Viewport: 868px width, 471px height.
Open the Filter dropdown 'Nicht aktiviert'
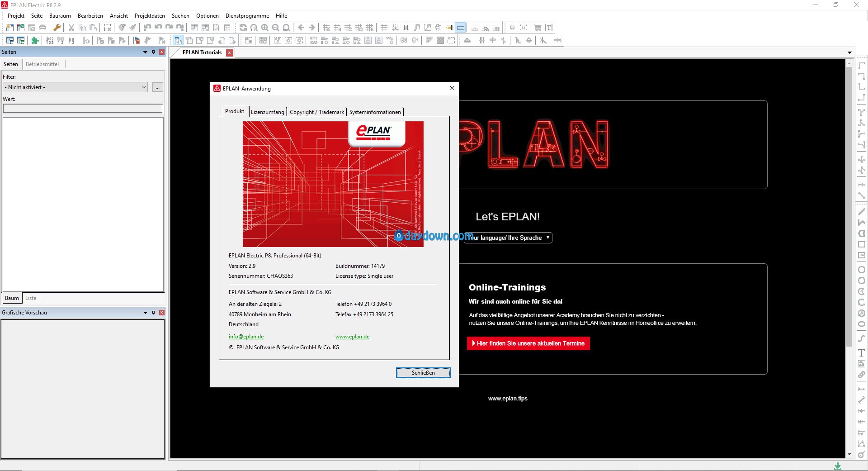75,87
